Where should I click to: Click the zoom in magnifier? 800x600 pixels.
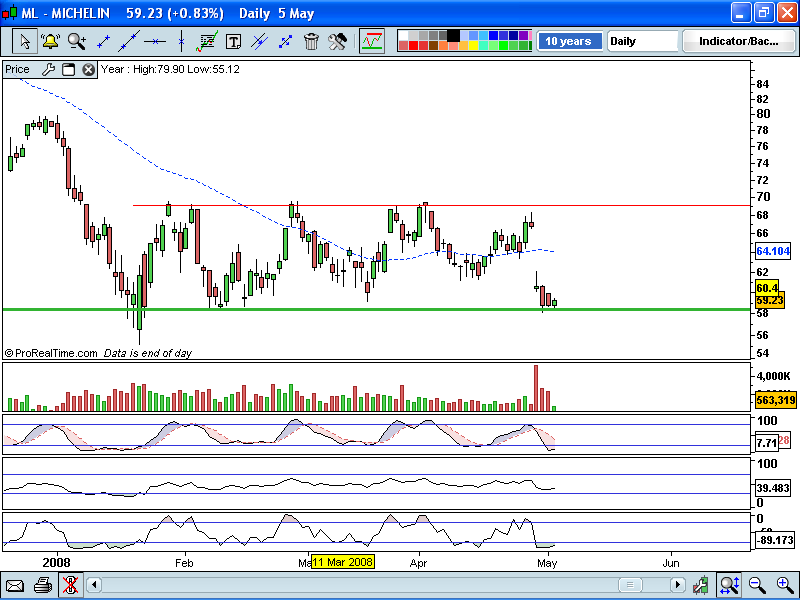tap(784, 585)
